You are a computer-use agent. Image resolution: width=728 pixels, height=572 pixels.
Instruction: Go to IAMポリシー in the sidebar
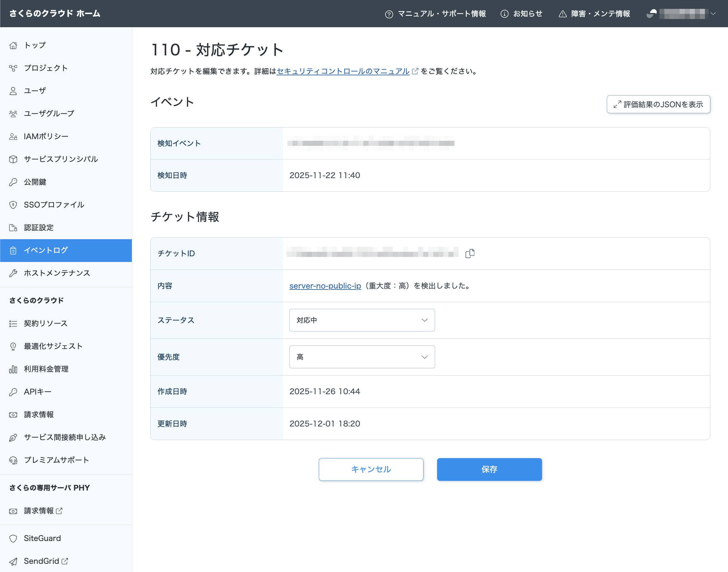click(46, 136)
